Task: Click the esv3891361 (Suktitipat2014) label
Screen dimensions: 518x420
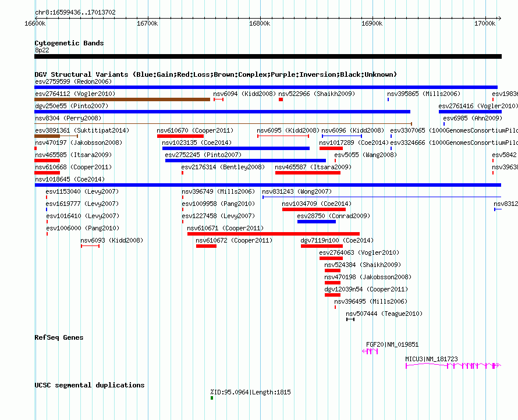Action: coord(82,130)
